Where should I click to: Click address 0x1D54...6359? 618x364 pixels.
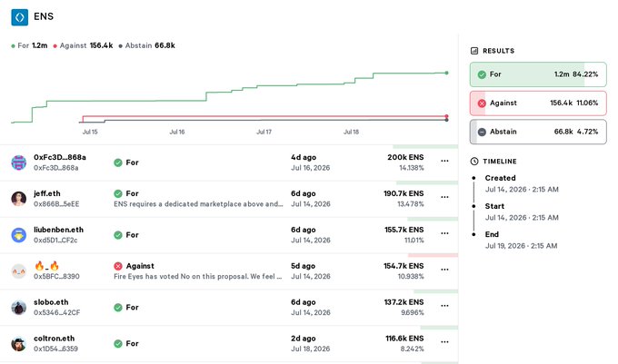coord(55,349)
